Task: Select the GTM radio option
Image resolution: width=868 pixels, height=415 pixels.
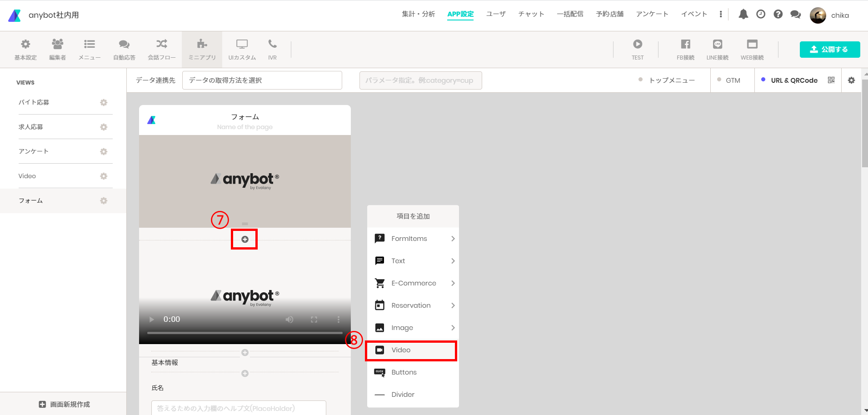Action: pyautogui.click(x=728, y=80)
